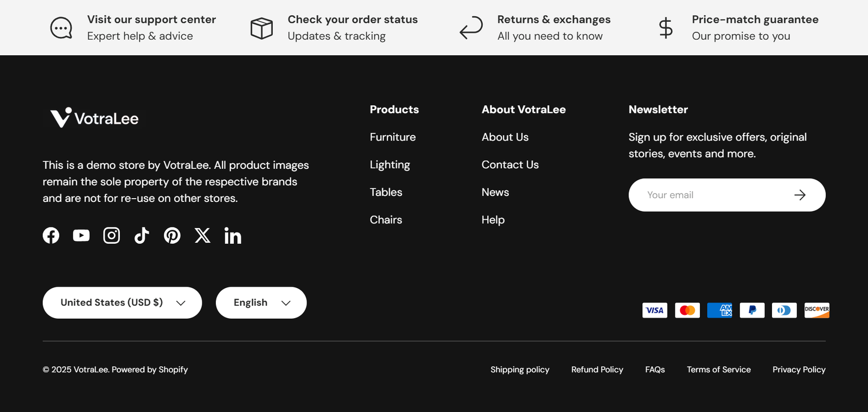Open Terms of Service link
868x412 pixels.
pos(718,370)
